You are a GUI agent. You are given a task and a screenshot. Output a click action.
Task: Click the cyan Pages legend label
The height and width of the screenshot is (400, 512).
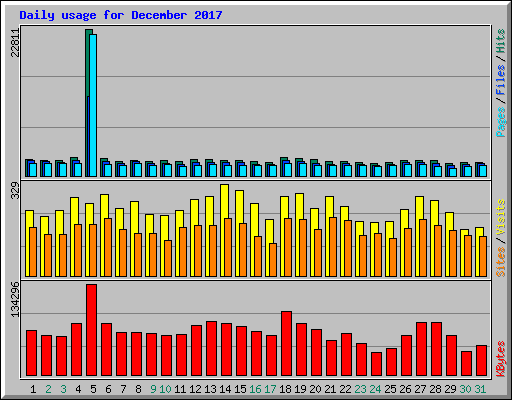coord(501,122)
